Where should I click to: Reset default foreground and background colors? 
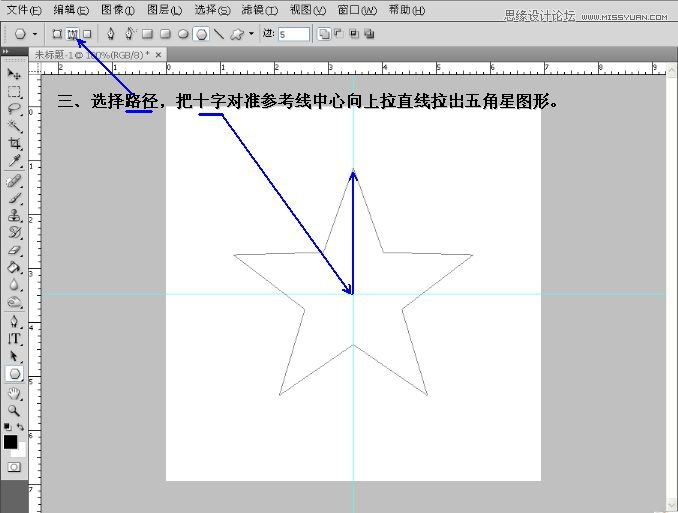click(7, 427)
